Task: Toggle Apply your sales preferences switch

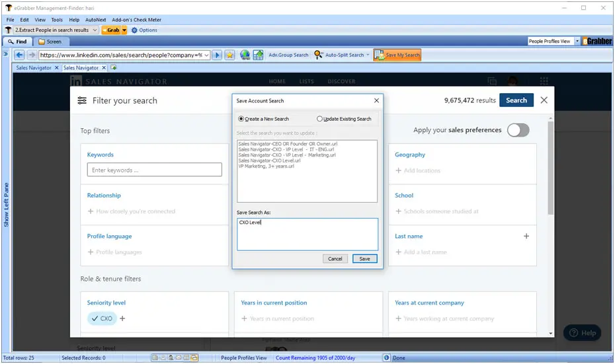Action: (x=518, y=130)
